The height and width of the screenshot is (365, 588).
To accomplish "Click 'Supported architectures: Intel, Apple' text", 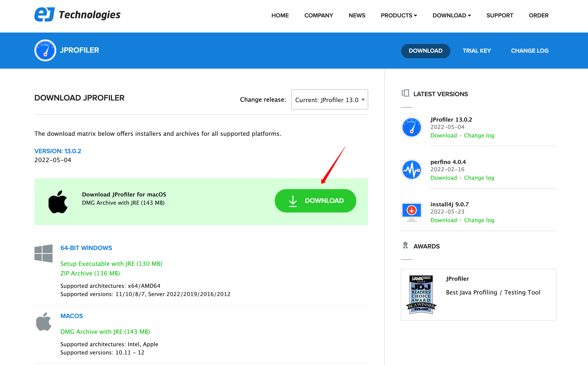I will coord(109,344).
